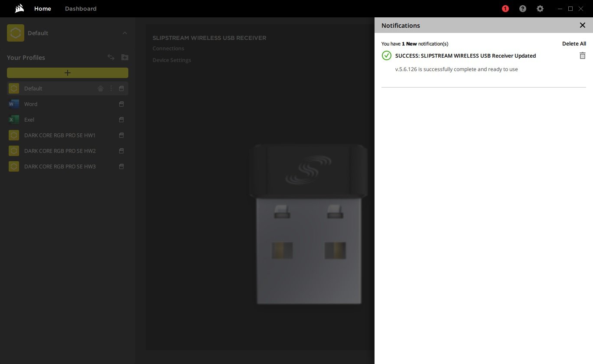Click the SLIPSTREAM WIRELESS USB RECEIVER heading
This screenshot has height=364, width=593.
click(209, 38)
